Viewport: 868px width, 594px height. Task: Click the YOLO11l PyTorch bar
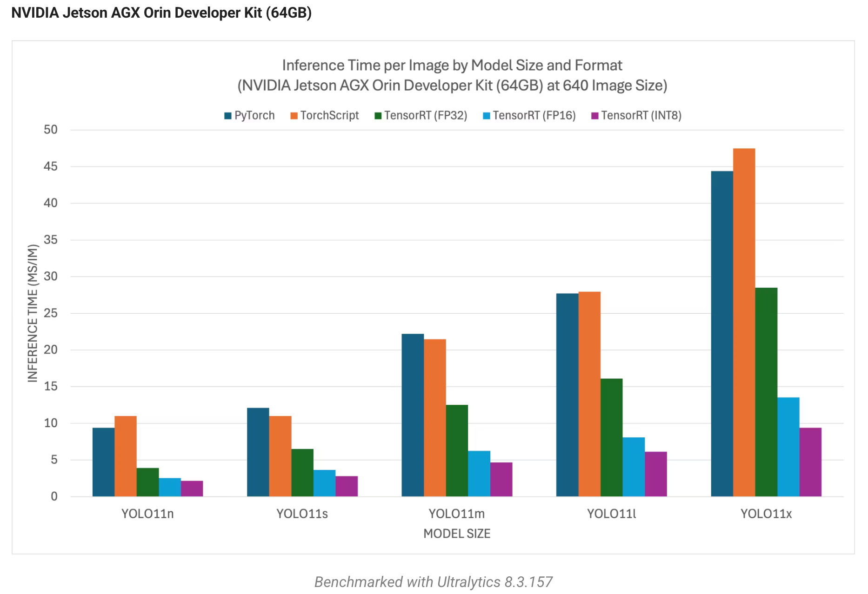(x=568, y=395)
